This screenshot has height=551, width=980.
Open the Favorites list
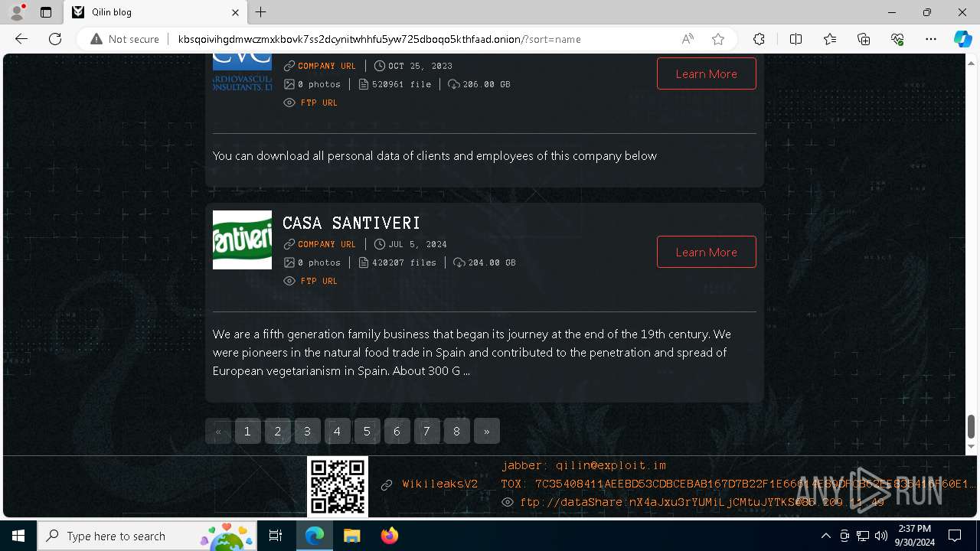pyautogui.click(x=830, y=39)
